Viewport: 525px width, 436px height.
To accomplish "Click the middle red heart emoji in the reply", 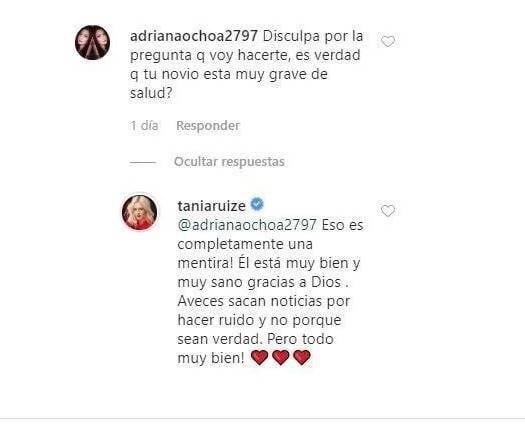I will click(281, 357).
